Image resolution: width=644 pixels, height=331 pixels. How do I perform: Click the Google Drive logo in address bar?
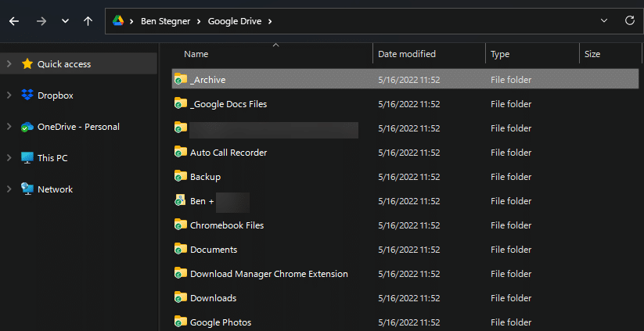point(118,21)
